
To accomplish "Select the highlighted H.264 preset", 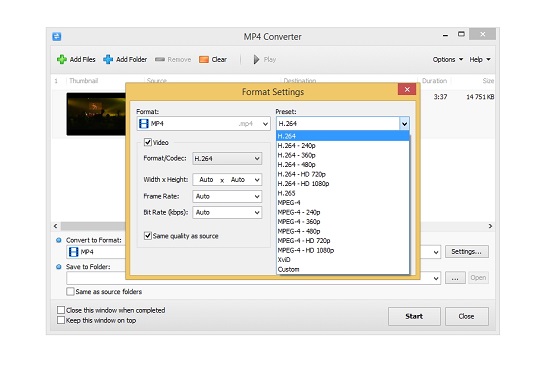I will point(343,136).
